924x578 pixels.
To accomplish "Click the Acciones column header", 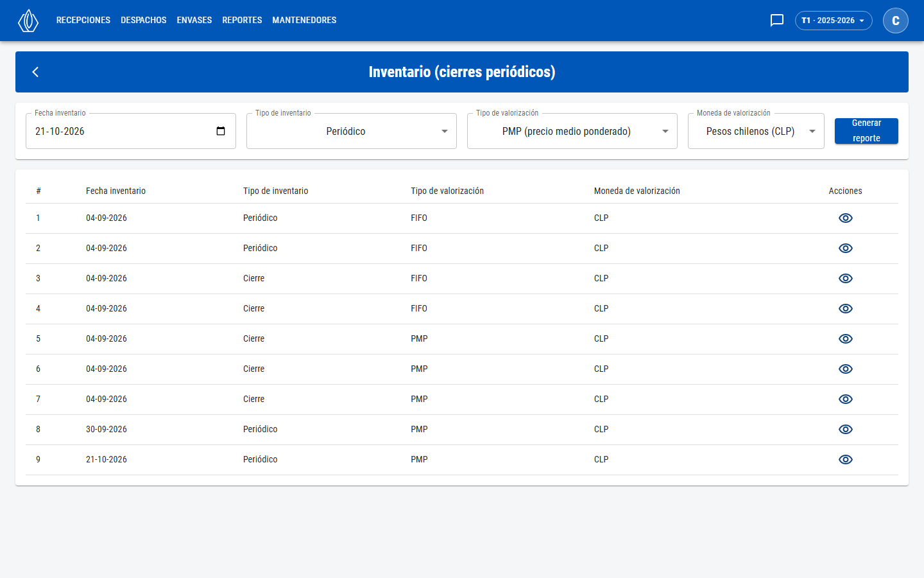I will click(x=846, y=191).
